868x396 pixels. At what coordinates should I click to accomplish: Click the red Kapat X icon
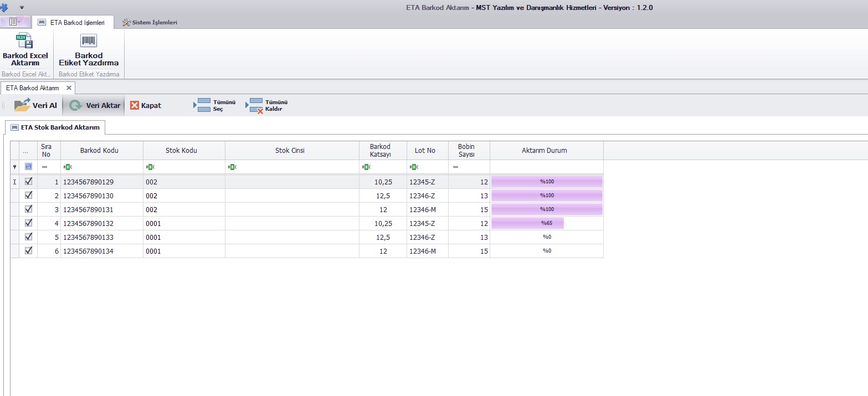(135, 105)
